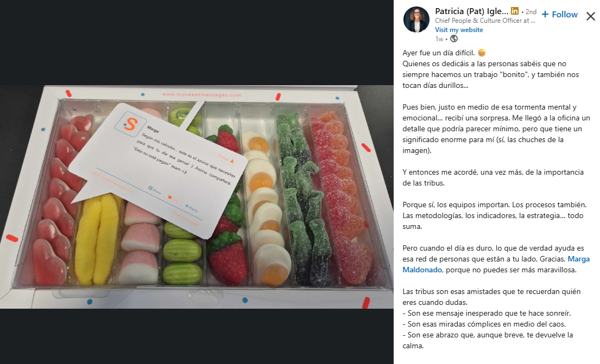Open Patricia's profile picture

click(416, 20)
